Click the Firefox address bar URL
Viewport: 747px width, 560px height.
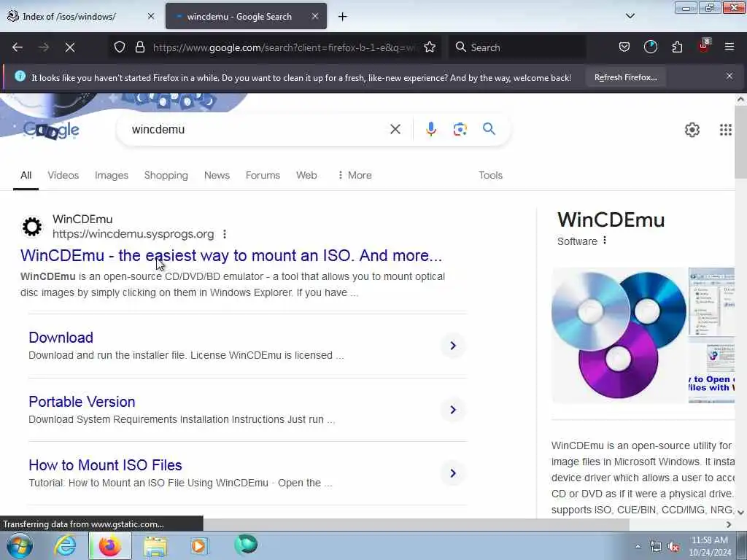pos(286,47)
